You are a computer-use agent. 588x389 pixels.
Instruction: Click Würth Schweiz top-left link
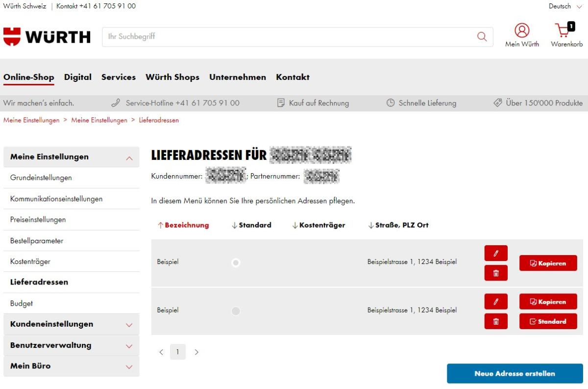[x=24, y=6]
